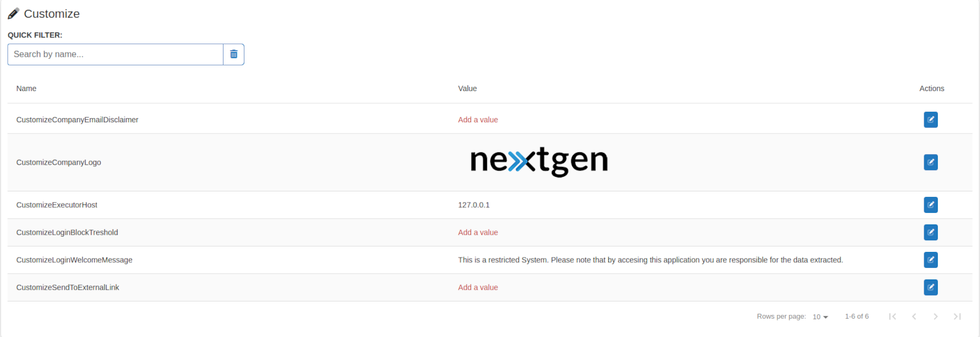This screenshot has height=337, width=980.
Task: Click the Search by name field
Action: tap(115, 54)
